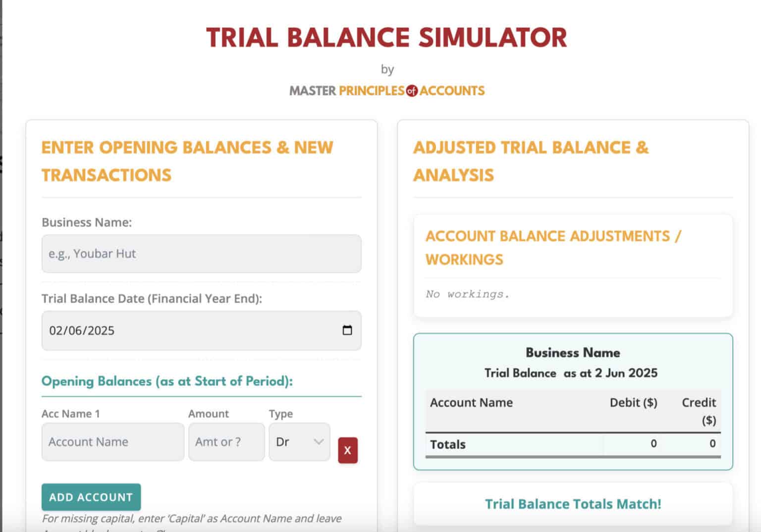Open the Master Principles of Accounts logo link
The width and height of the screenshot is (761, 532).
pos(387,91)
